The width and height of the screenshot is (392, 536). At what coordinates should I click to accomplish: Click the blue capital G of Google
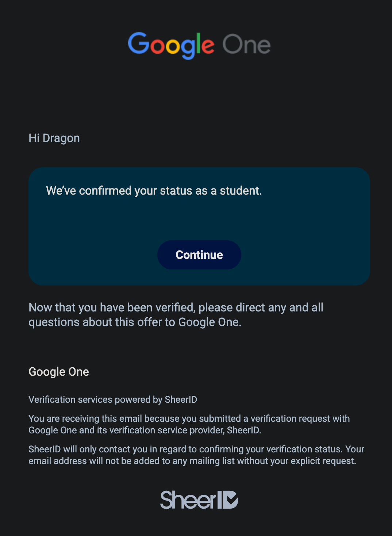(138, 43)
